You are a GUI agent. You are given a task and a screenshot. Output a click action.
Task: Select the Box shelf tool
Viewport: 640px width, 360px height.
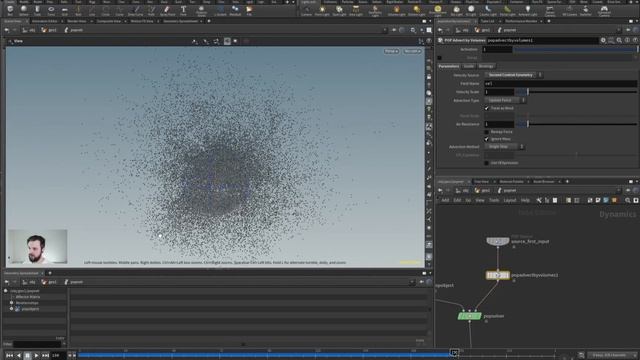coord(10,10)
